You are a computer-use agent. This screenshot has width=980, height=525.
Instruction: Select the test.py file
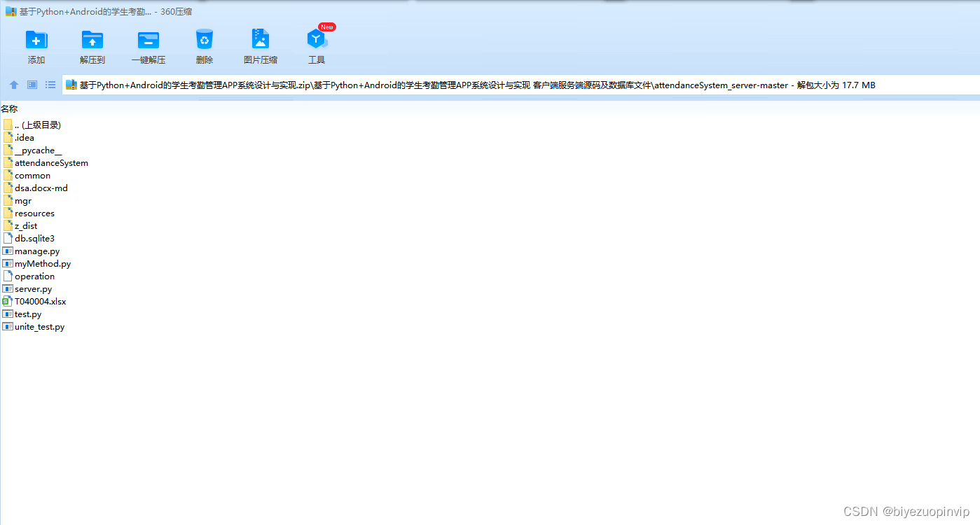click(x=22, y=314)
